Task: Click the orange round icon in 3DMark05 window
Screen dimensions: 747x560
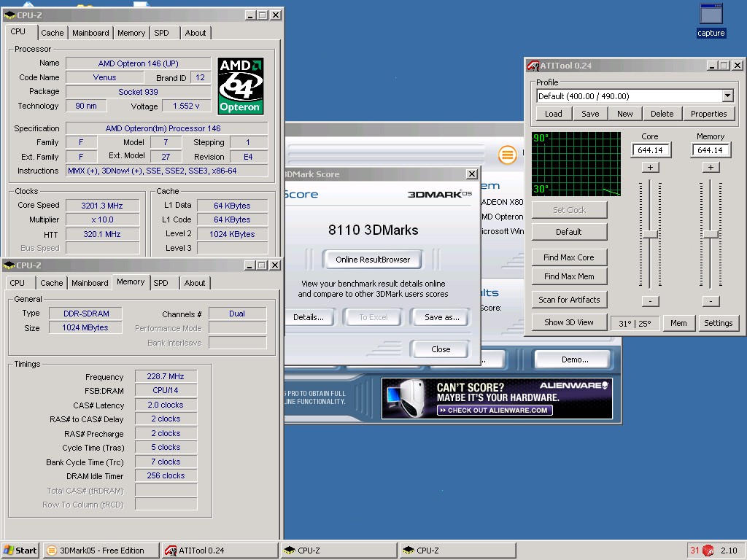Action: pyautogui.click(x=508, y=155)
